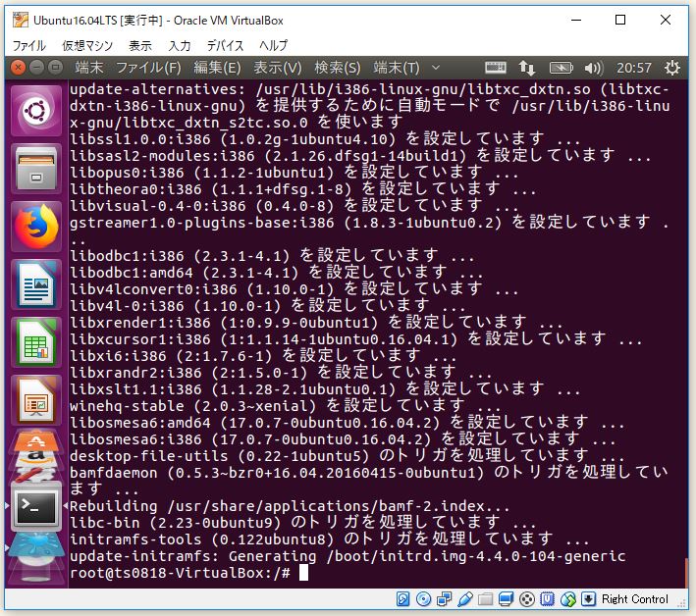The image size is (696, 616).
Task: Open Ubuntu Software orange icon in launcher
Action: click(x=36, y=440)
